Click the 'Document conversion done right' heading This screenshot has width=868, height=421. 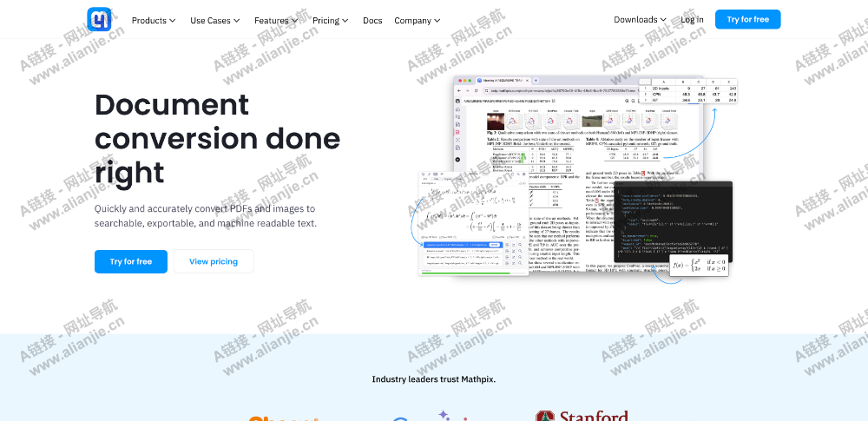218,139
